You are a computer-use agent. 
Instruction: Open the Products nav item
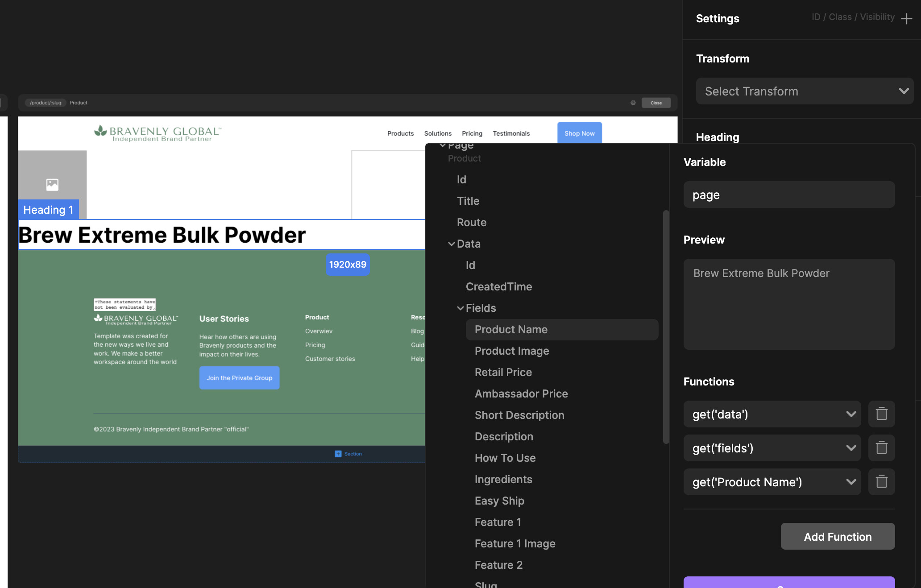[400, 133]
